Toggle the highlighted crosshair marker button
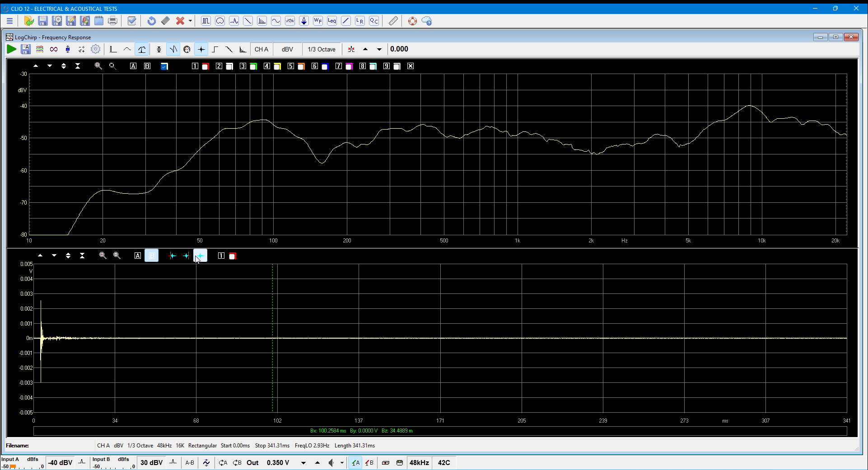 [x=201, y=49]
